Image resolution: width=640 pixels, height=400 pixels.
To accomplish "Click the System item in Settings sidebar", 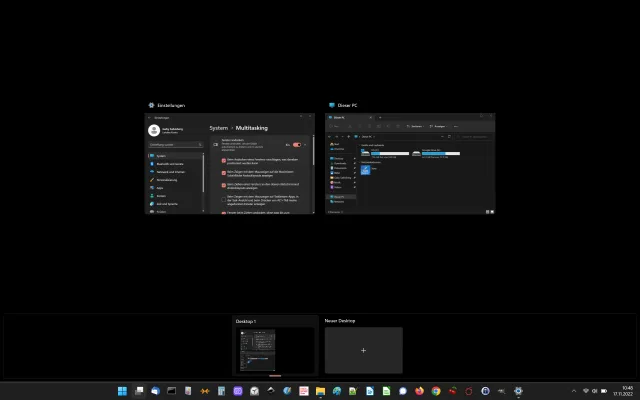I will pyautogui.click(x=160, y=156).
